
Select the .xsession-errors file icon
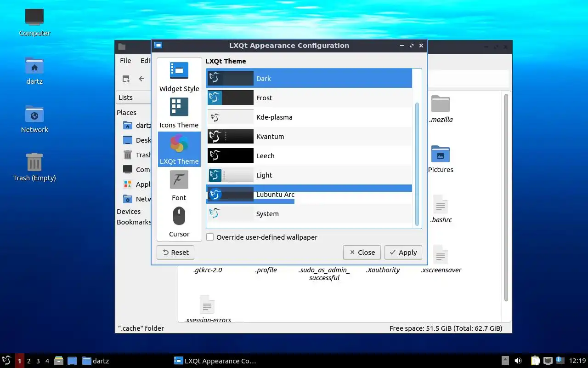(207, 305)
